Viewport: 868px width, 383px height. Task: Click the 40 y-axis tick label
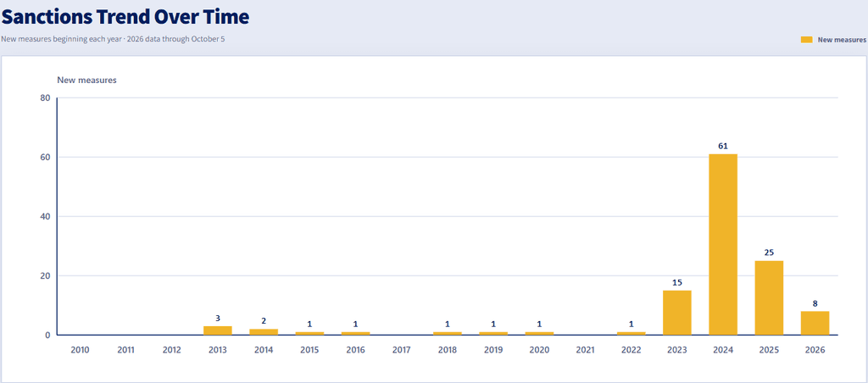pos(46,216)
